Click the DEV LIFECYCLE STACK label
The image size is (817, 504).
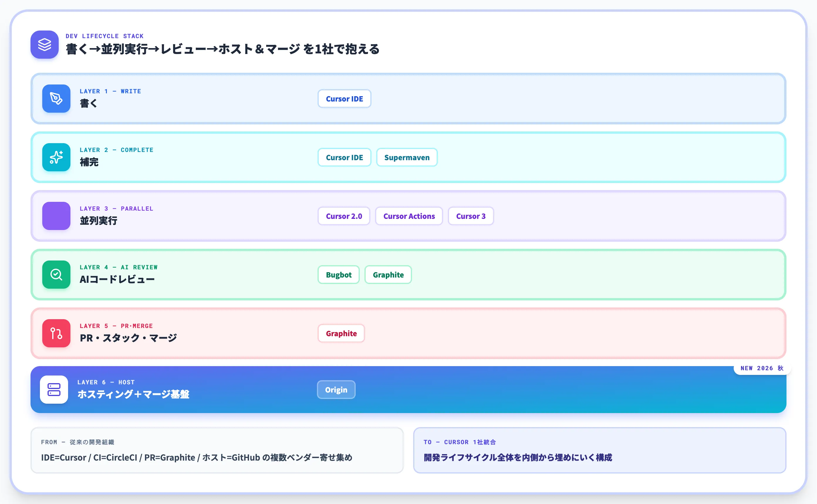point(104,36)
